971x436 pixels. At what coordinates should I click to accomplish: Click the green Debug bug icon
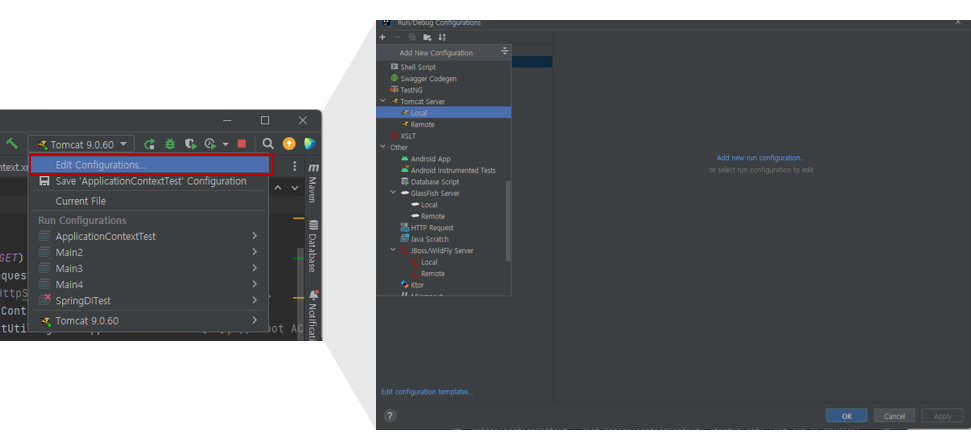[170, 144]
